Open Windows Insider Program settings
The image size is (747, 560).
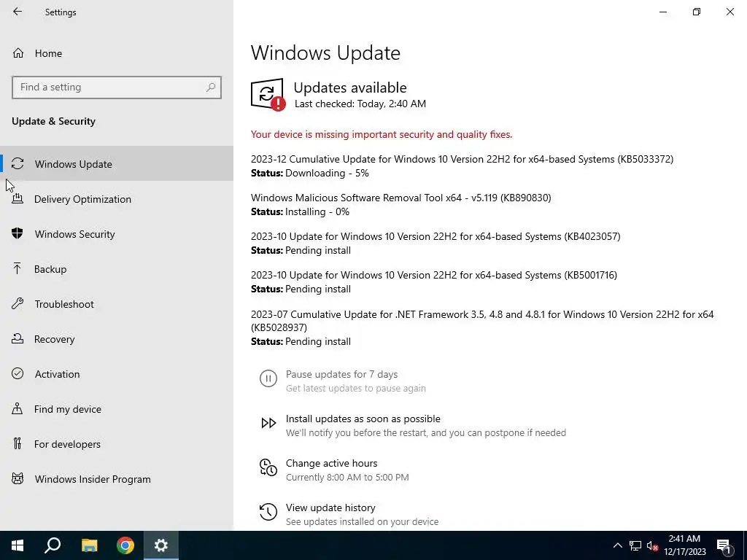pyautogui.click(x=117, y=479)
